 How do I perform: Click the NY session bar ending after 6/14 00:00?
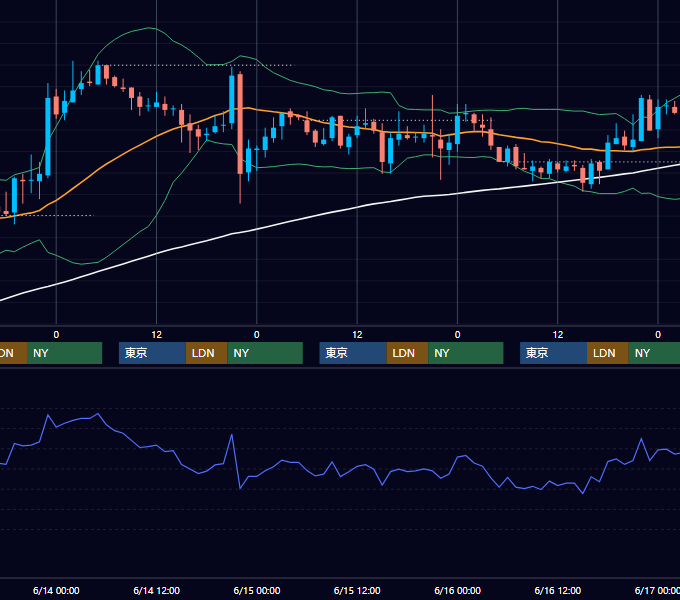coord(64,353)
